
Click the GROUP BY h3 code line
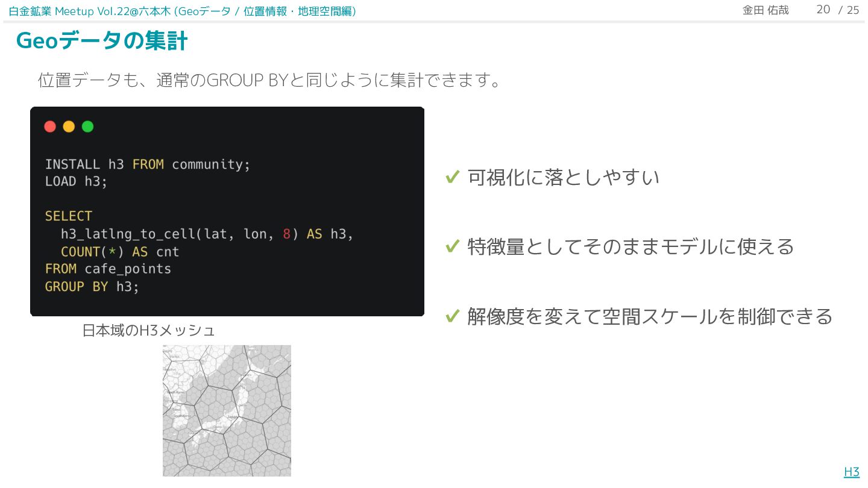click(x=92, y=286)
